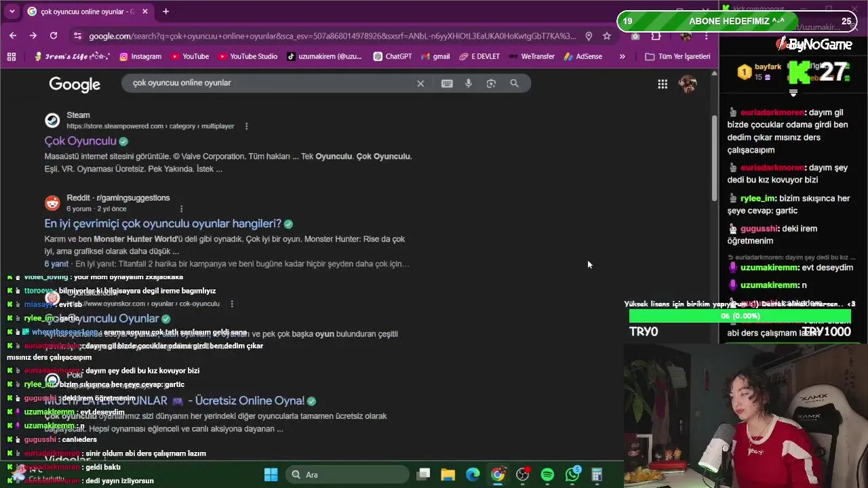Open OBS Studio from the taskbar
This screenshot has width=868, height=488.
point(523,474)
